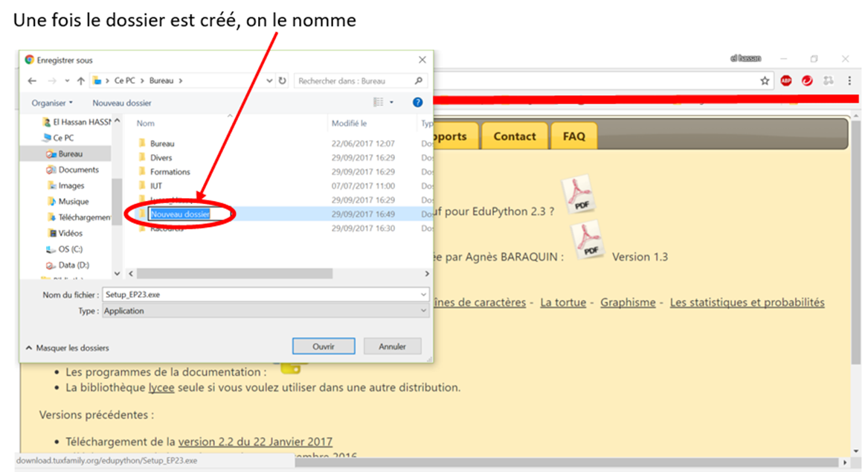The height and width of the screenshot is (472, 868).
Task: Open PDF icon beside Version 1.3
Action: (588, 241)
